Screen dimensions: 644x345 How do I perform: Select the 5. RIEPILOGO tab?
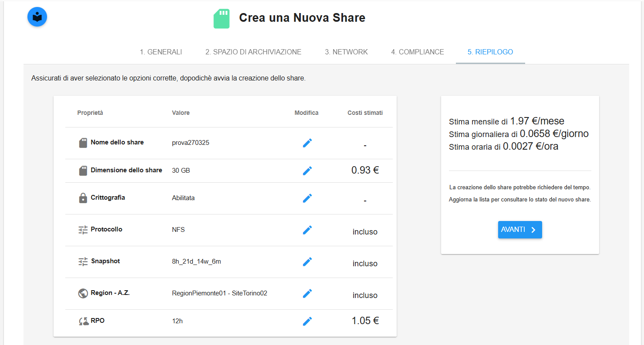[x=490, y=52]
